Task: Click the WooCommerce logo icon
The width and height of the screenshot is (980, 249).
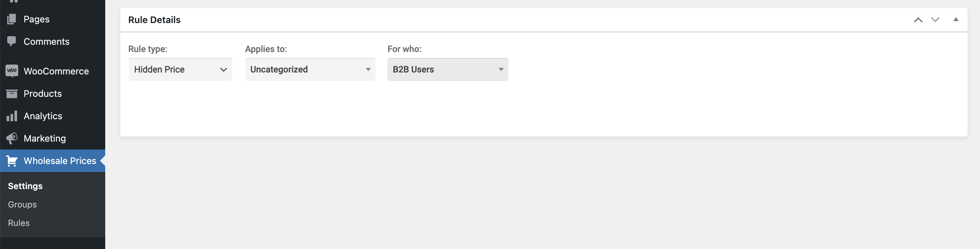Action: (12, 71)
